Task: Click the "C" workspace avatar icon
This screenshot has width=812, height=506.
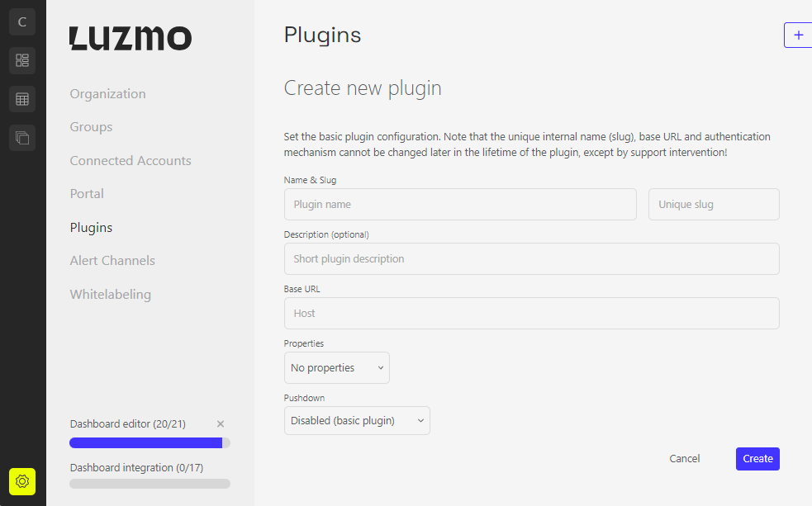Action: 21,21
